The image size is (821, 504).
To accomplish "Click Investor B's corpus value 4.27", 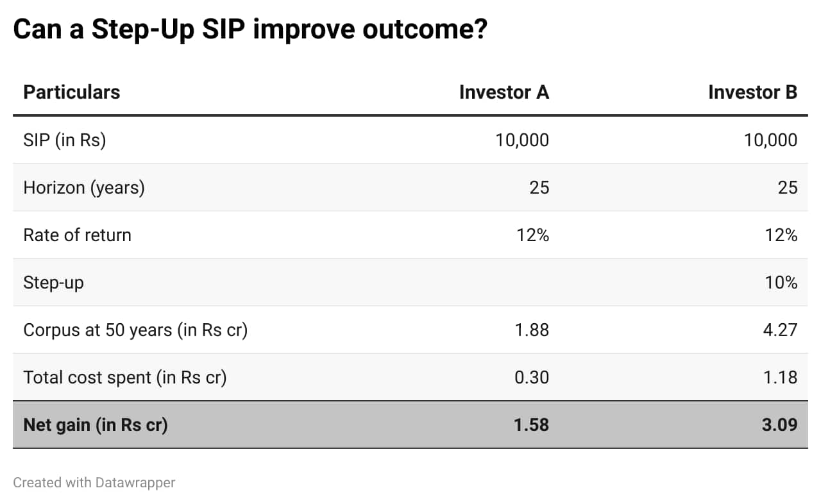I will click(x=780, y=330).
